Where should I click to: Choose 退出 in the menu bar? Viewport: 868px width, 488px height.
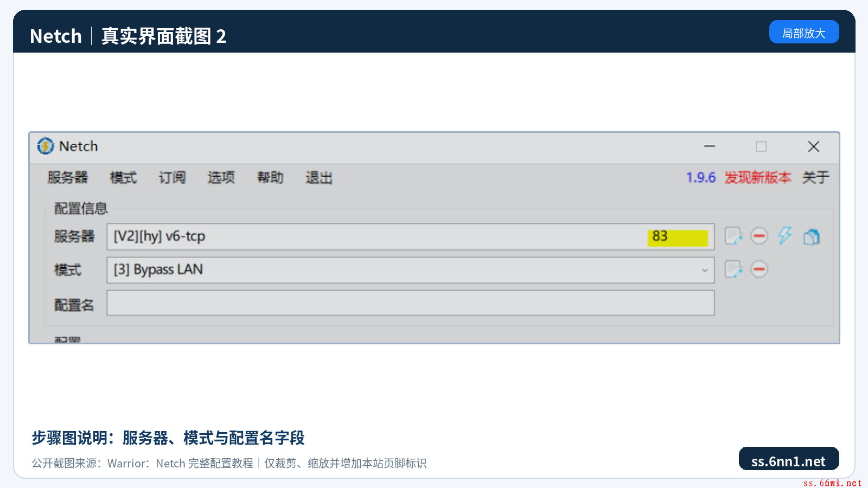(x=319, y=177)
